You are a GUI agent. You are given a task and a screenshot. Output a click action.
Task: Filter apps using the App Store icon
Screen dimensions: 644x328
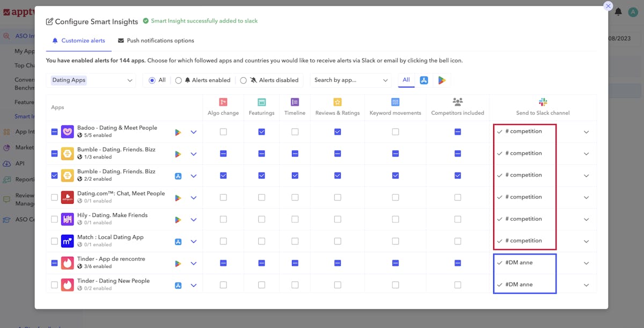(424, 80)
